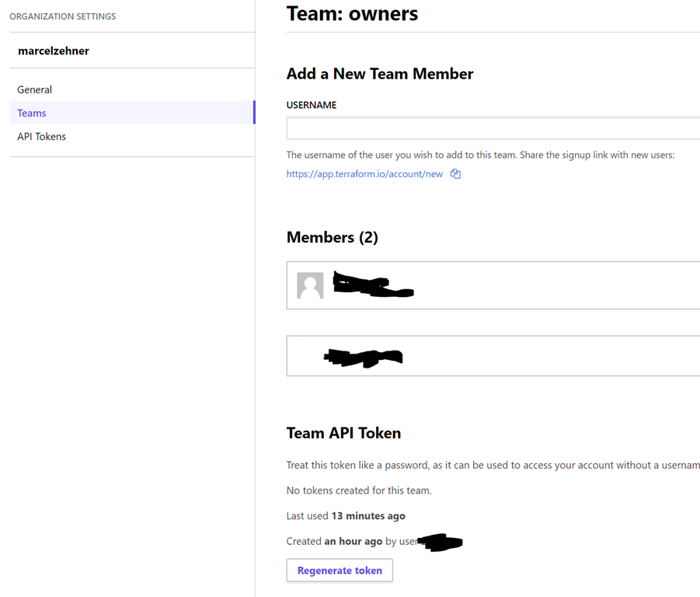The width and height of the screenshot is (700, 597).
Task: Click the 'No tokens created for this team' message
Action: tap(359, 491)
